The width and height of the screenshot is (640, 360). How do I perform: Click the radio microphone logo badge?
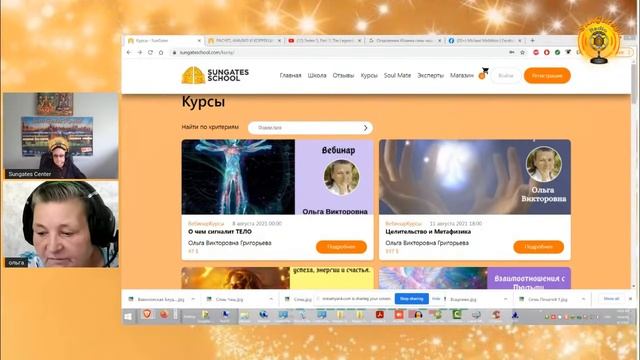pyautogui.click(x=599, y=41)
